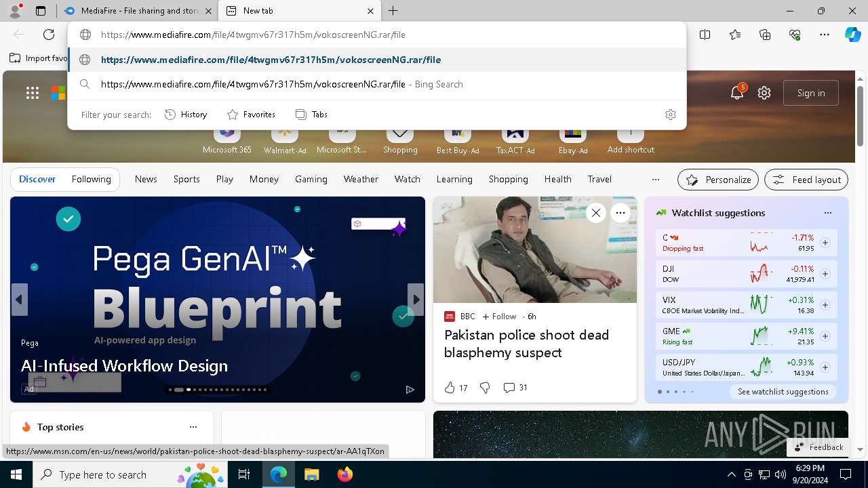Image resolution: width=868 pixels, height=488 pixels.
Task: Dislike the Pakistan police article
Action: click(x=485, y=388)
